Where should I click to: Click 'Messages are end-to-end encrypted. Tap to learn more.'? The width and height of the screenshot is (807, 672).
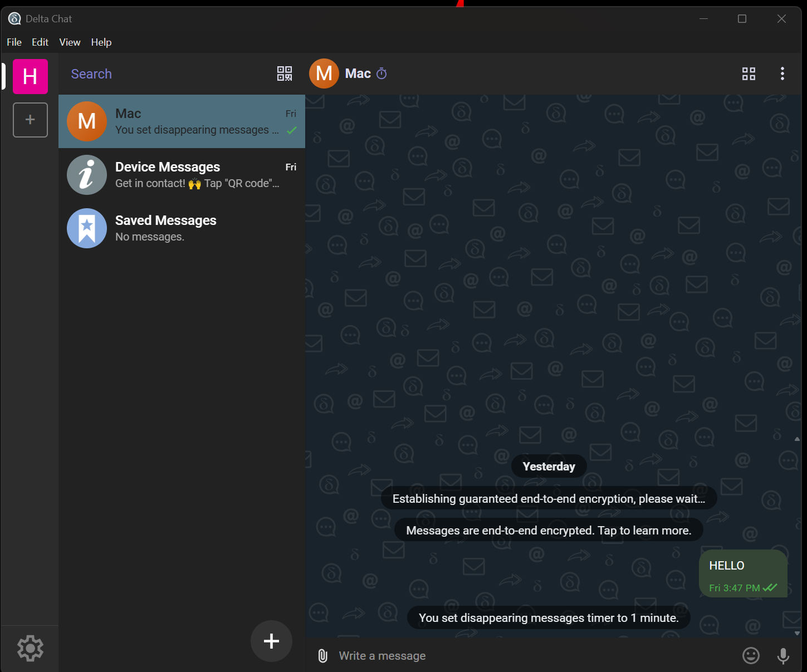click(x=549, y=531)
